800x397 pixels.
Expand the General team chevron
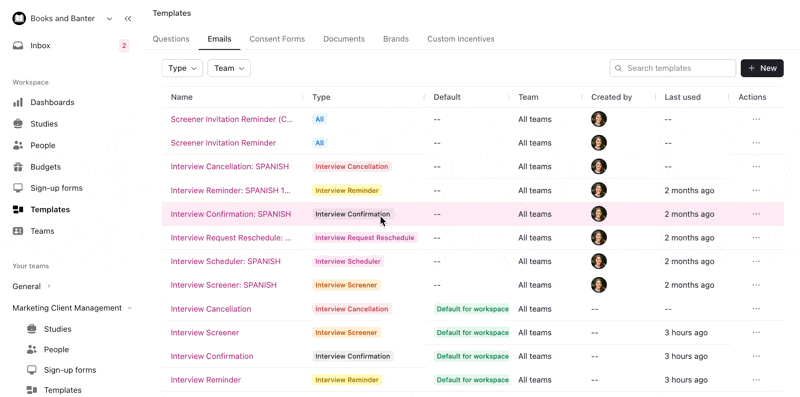(49, 286)
